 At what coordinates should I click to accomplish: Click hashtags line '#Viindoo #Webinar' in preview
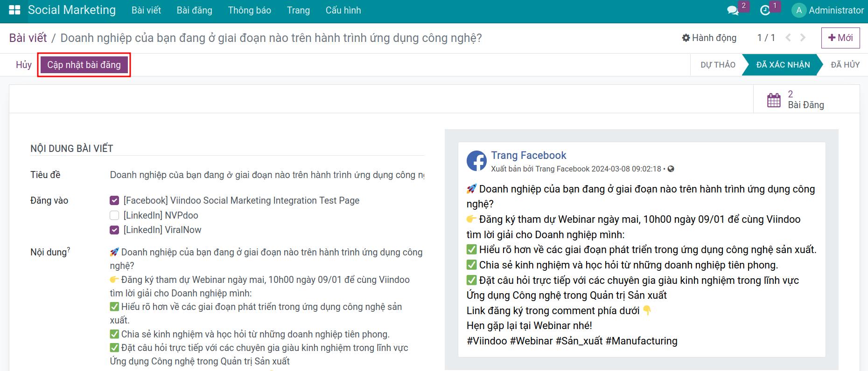(572, 341)
